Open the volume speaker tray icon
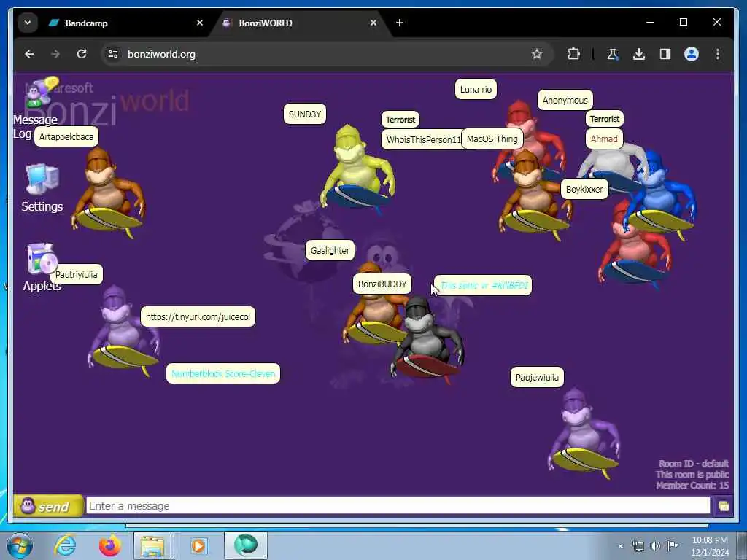This screenshot has width=747, height=560. pos(656,546)
